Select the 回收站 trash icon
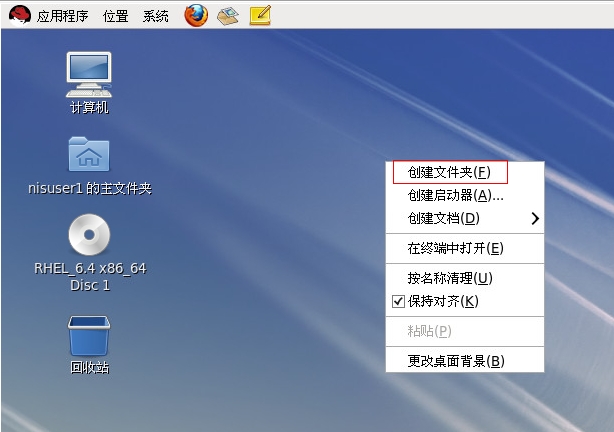 tap(89, 335)
